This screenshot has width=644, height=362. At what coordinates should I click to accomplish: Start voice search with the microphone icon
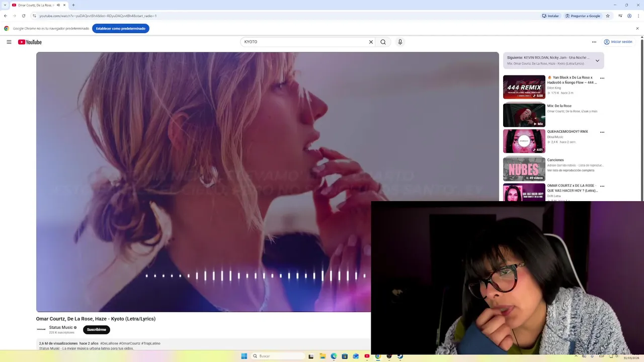400,42
